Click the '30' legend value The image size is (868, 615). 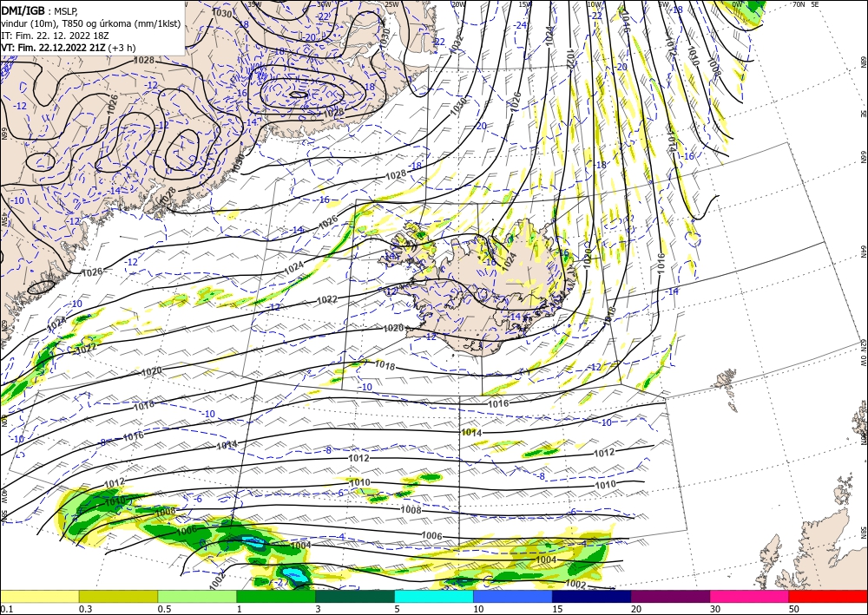click(715, 609)
